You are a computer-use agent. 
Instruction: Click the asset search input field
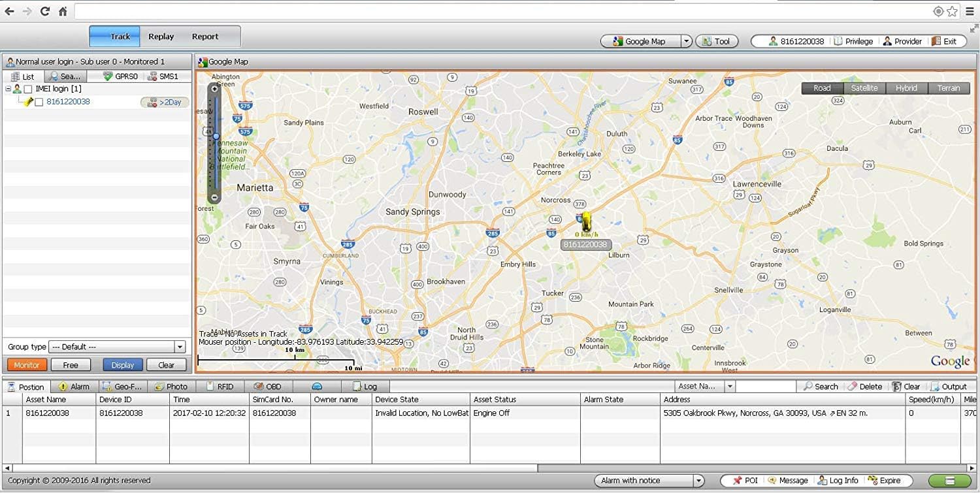[x=766, y=387]
